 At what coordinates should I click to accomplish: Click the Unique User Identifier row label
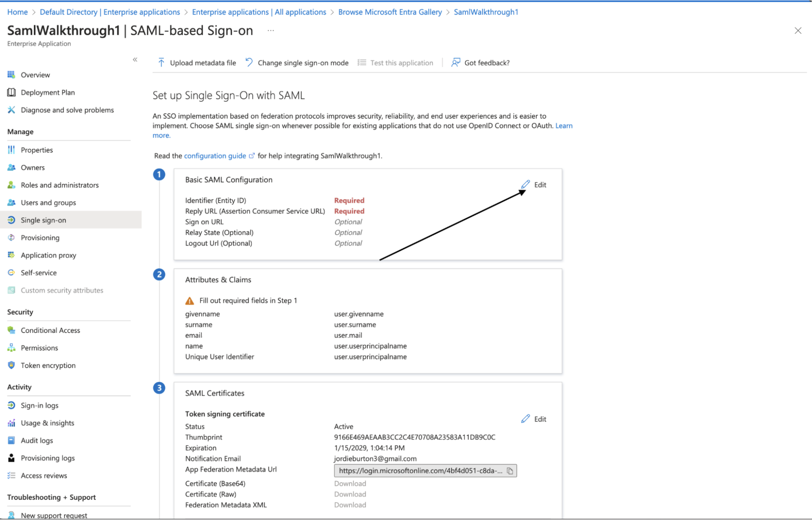pyautogui.click(x=219, y=357)
